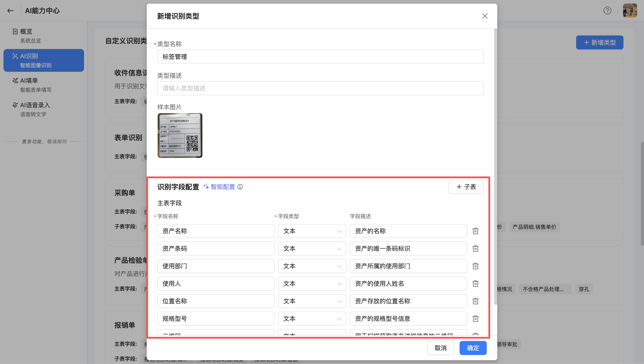Click trash icon for 使用部门 row

coord(475,266)
